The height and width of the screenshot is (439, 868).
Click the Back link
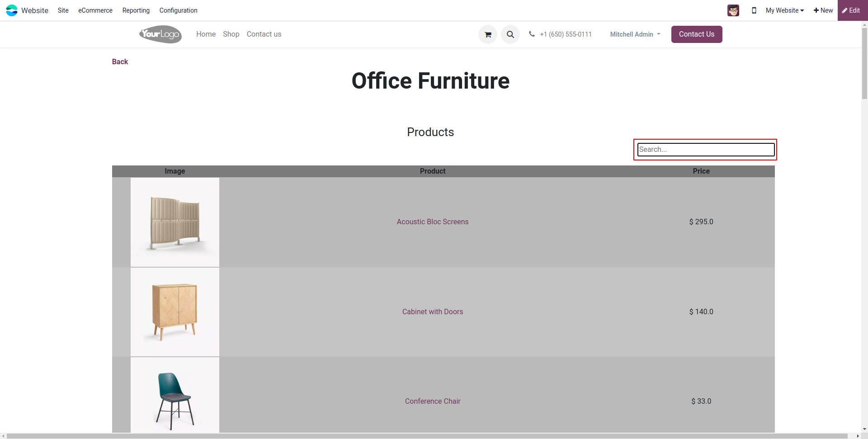tap(120, 62)
